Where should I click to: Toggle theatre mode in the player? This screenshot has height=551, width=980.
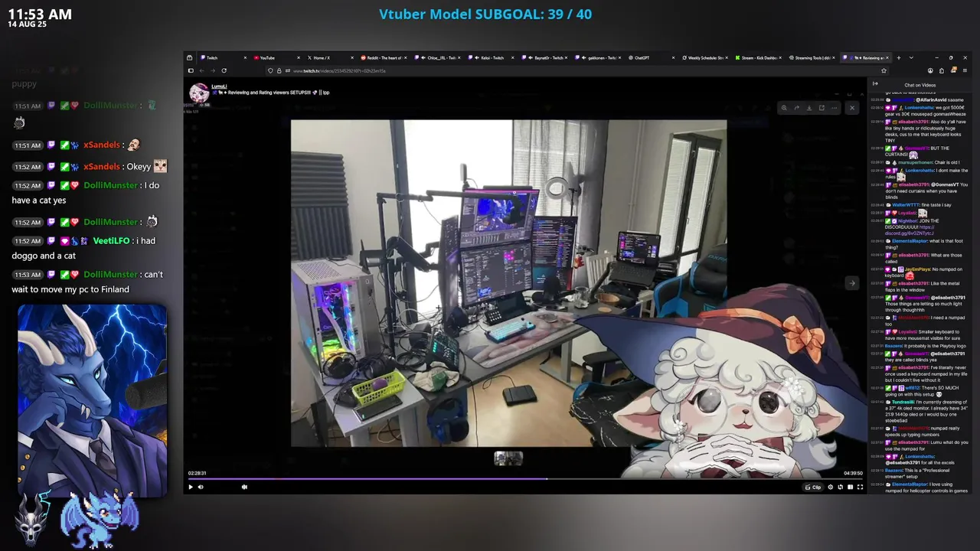pyautogui.click(x=850, y=487)
